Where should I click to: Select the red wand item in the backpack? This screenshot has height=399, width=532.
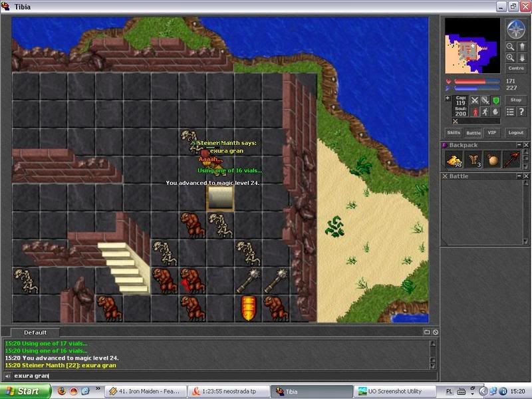click(511, 160)
